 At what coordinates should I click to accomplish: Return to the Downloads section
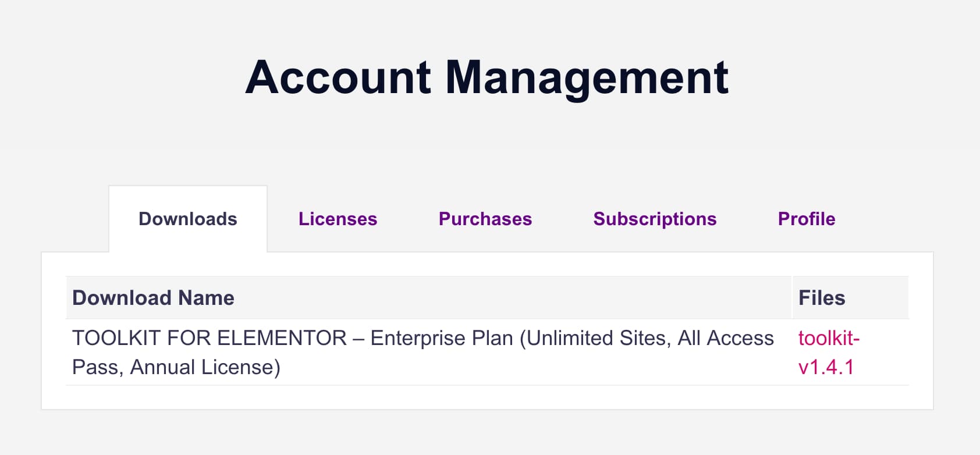click(x=187, y=219)
